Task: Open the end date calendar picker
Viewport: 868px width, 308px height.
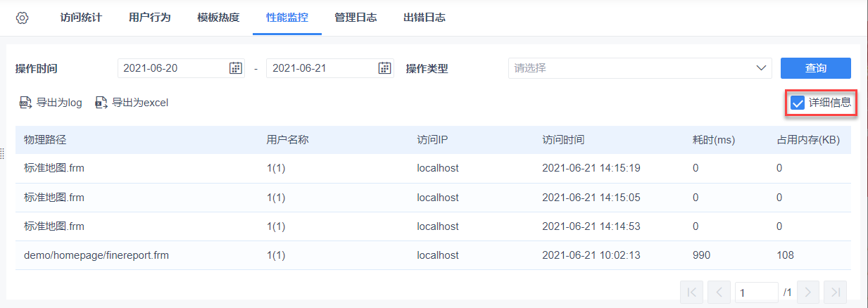Action: pos(384,68)
